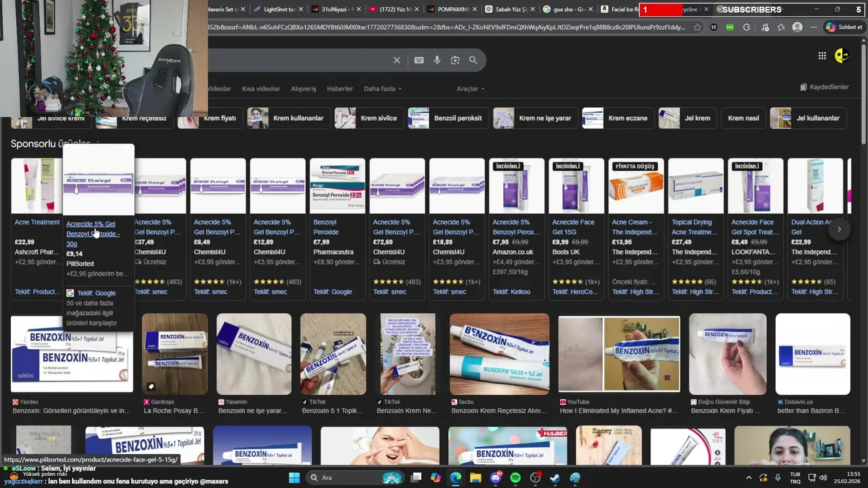Select the 'Benzoil peroksit' suggestion chip
The image size is (868, 488).
tap(448, 118)
